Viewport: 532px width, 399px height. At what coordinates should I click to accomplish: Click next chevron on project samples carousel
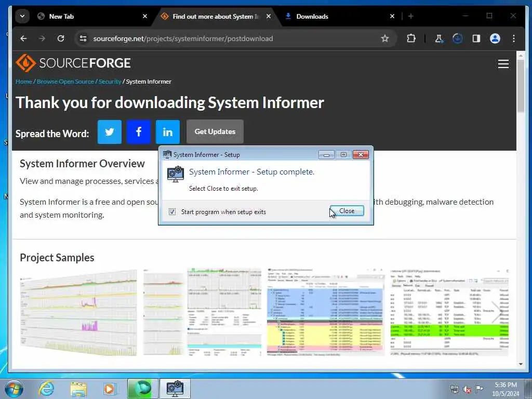(x=496, y=312)
